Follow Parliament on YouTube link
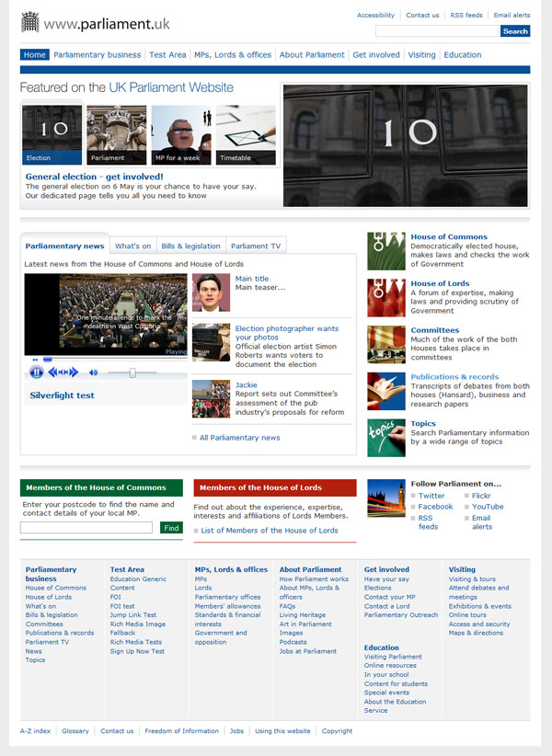This screenshot has height=756, width=552. [x=488, y=507]
